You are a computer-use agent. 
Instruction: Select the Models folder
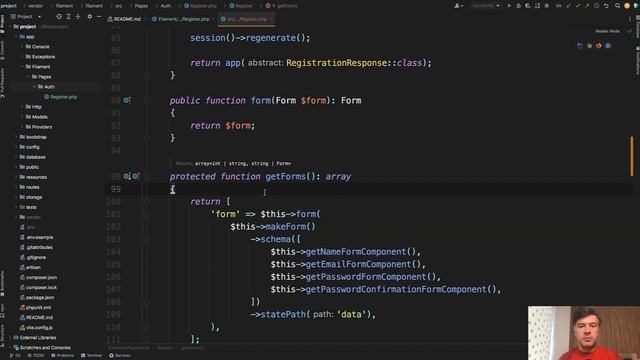point(37,117)
